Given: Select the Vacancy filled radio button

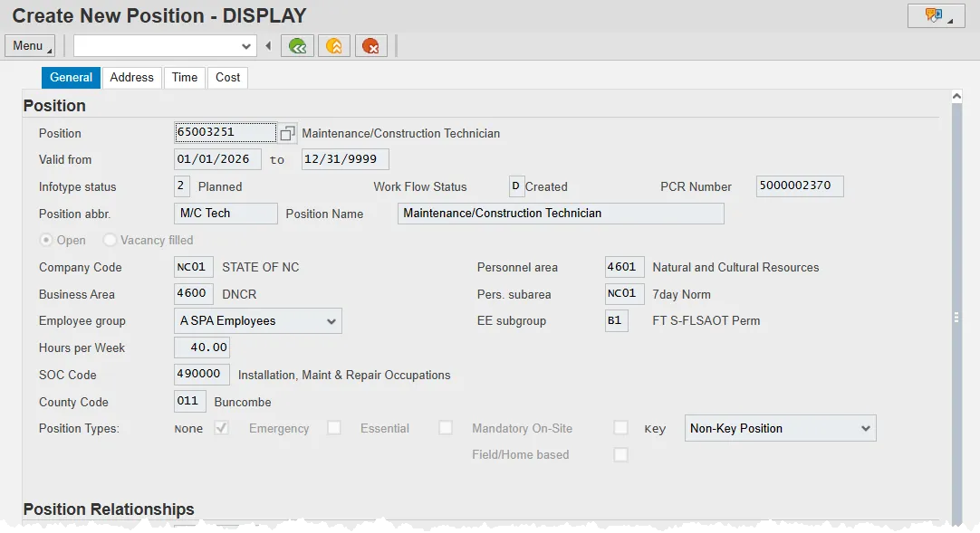Looking at the screenshot, I should (110, 240).
